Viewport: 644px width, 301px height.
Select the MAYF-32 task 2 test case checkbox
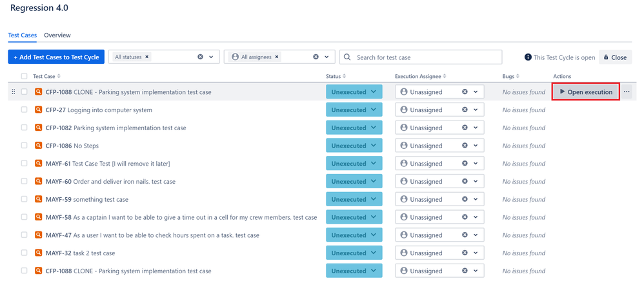[25, 253]
